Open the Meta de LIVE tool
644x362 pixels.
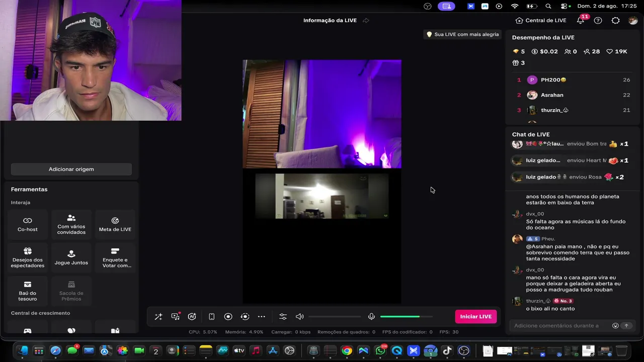[x=115, y=224]
